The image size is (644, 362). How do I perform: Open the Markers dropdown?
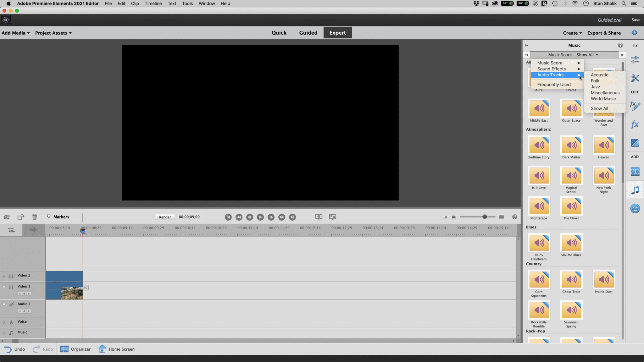tap(60, 217)
